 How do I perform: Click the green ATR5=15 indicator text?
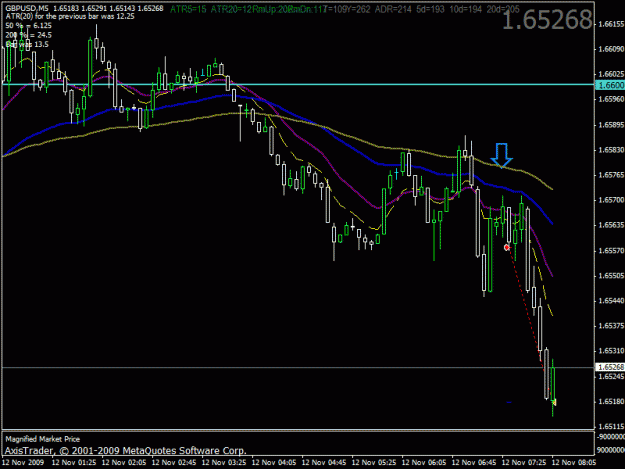(x=188, y=9)
